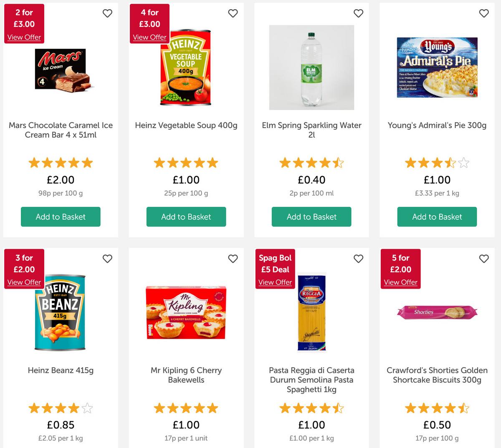Screen dimensions: 501x448
Task: Add Mr Kipling Cherry Bakewells to favourites
Action: coord(233,259)
